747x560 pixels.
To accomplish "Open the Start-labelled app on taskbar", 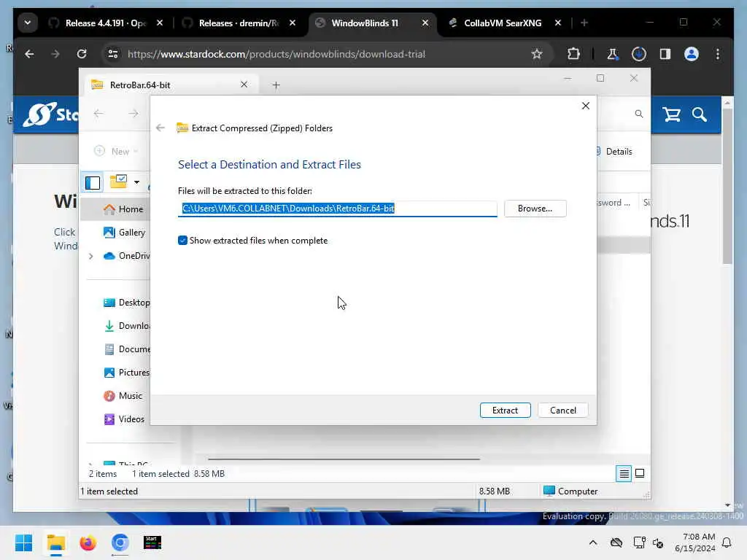I will coord(152,542).
